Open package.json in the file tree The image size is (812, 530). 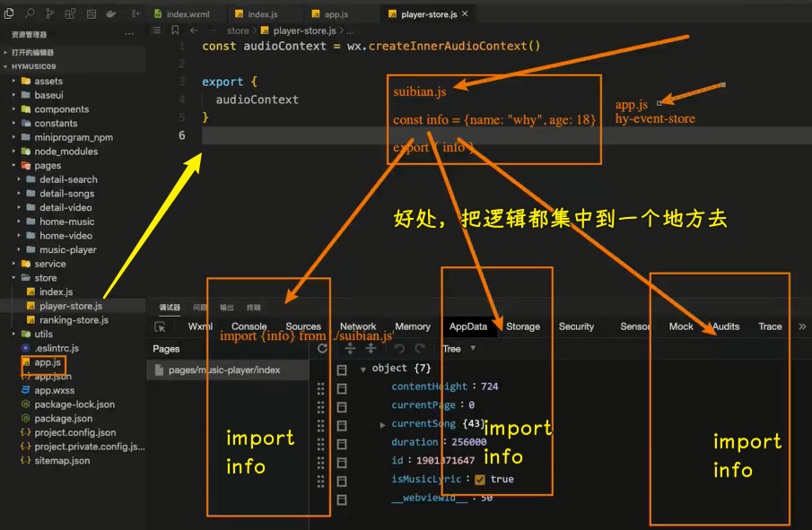[x=63, y=418]
